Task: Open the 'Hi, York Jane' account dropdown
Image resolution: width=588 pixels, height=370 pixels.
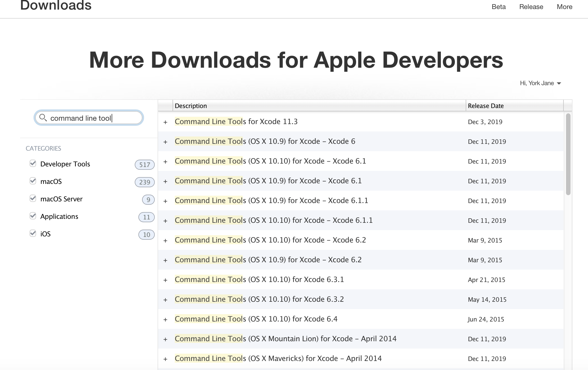Action: 540,83
